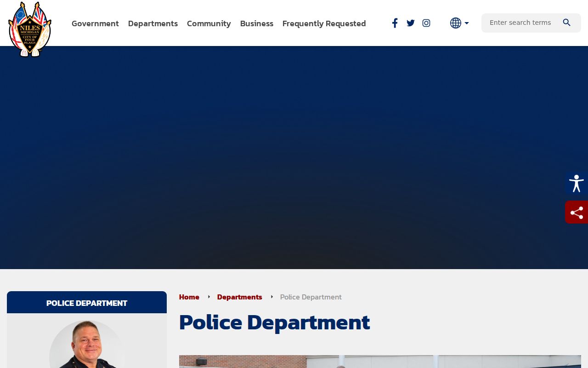Open the red share button
588x368 pixels.
coord(577,212)
